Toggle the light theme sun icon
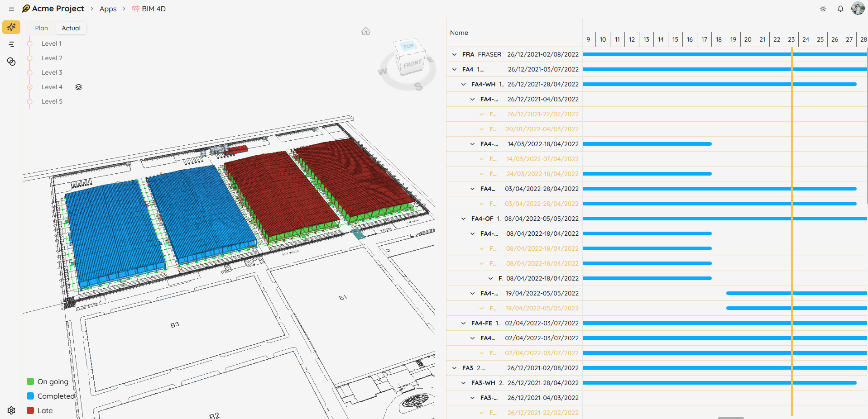Image resolution: width=868 pixels, height=419 pixels. click(823, 9)
